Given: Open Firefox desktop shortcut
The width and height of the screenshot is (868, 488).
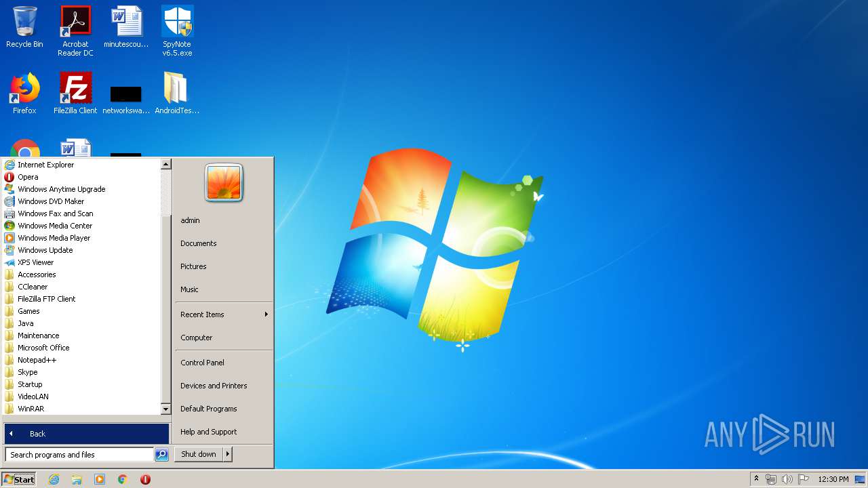Looking at the screenshot, I should [x=24, y=93].
